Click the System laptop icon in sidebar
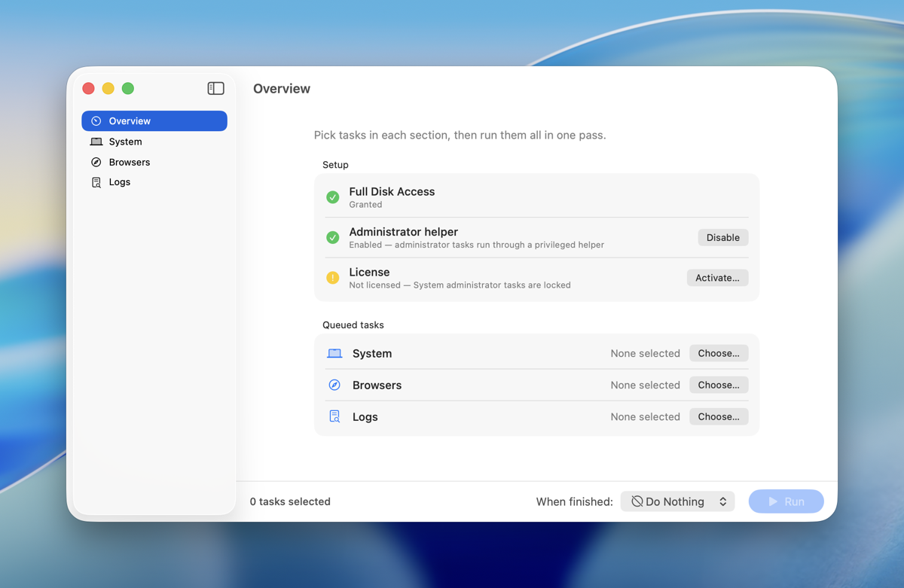 click(x=96, y=142)
